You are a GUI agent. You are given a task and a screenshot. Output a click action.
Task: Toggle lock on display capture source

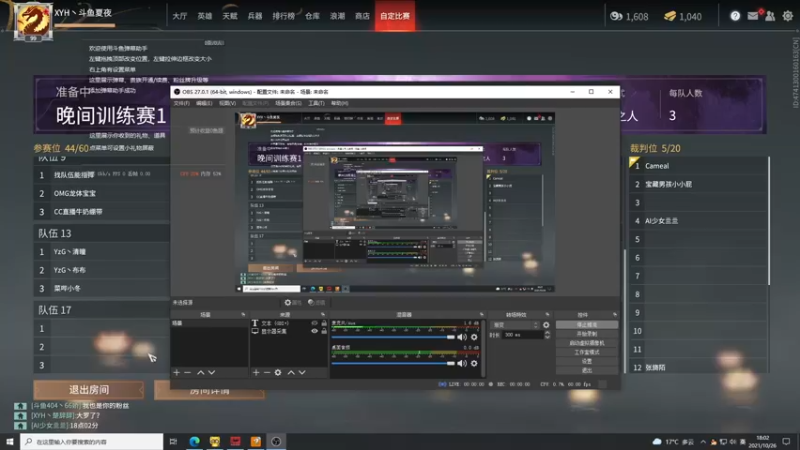[324, 331]
